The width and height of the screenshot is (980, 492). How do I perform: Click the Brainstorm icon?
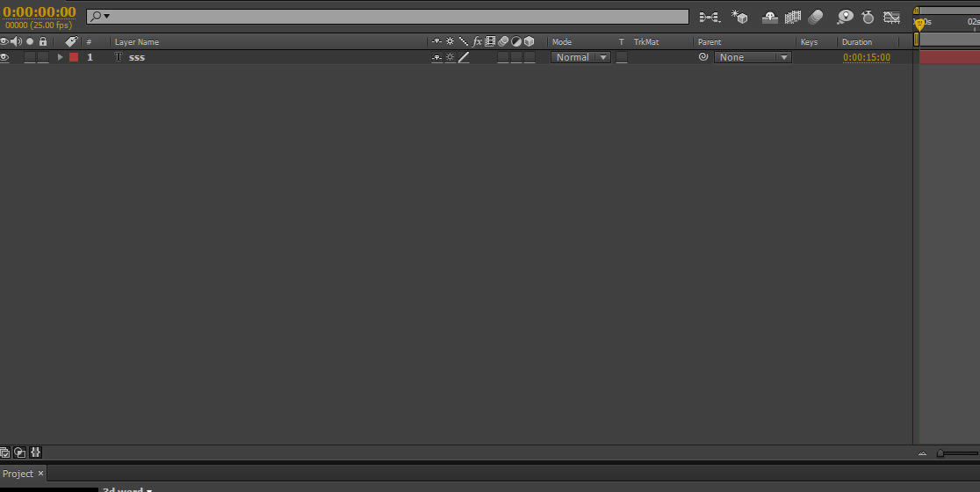(845, 17)
